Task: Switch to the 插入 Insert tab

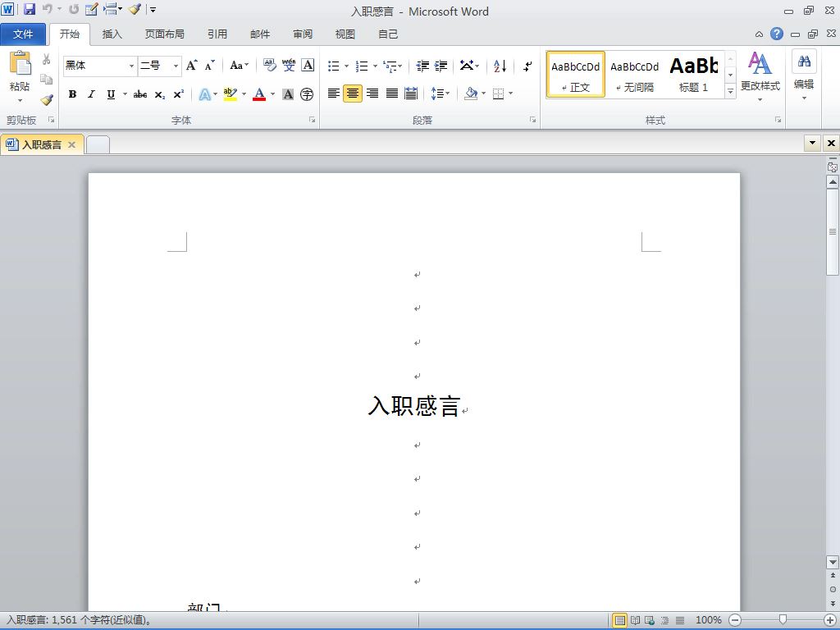Action: [112, 34]
